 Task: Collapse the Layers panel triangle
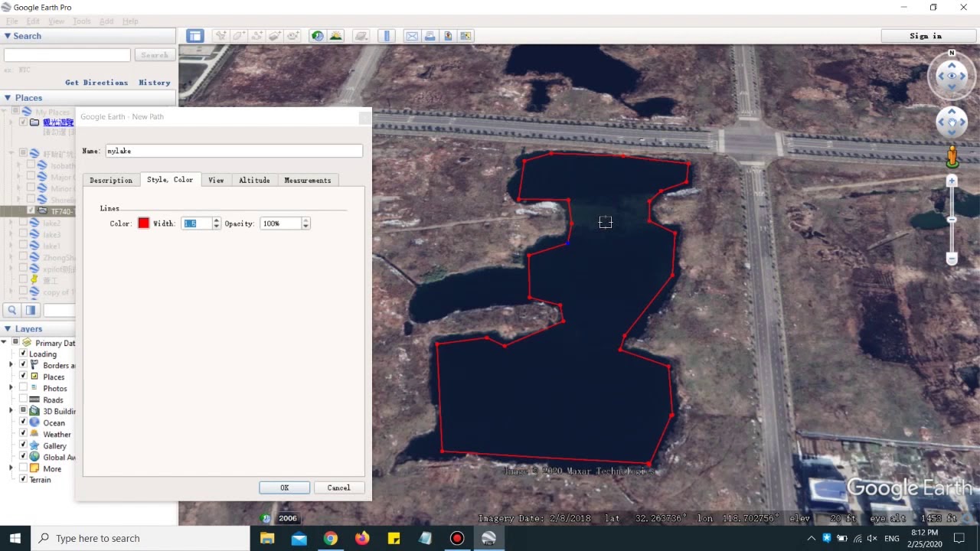click(8, 329)
